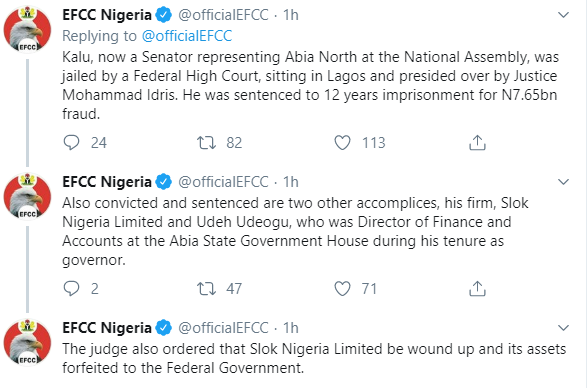Click EFCC eagle avatar on first tweet
The image size is (587, 388).
pyautogui.click(x=27, y=29)
